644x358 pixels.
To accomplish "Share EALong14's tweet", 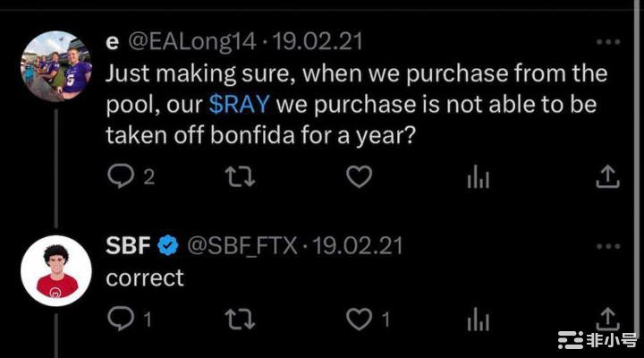I will tap(607, 176).
